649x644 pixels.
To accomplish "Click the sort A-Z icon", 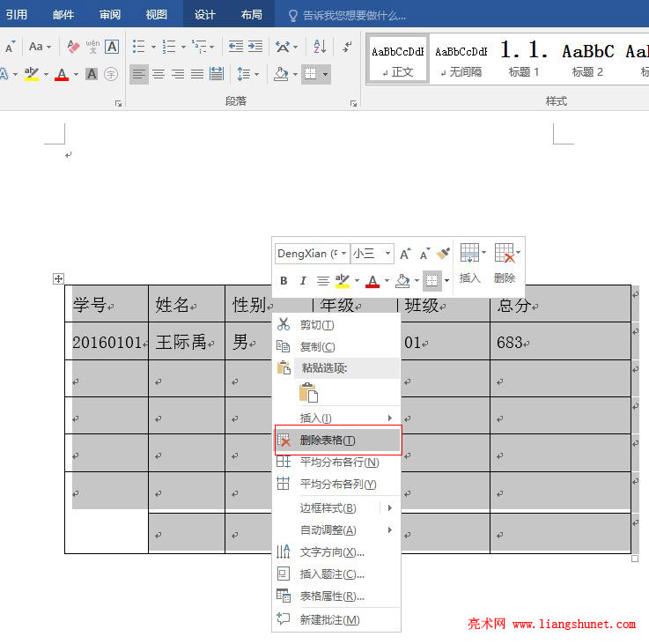I will [320, 47].
